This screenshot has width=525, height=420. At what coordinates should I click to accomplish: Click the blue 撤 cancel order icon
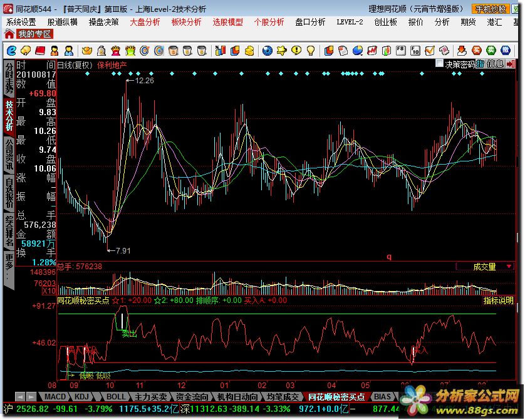506,51
